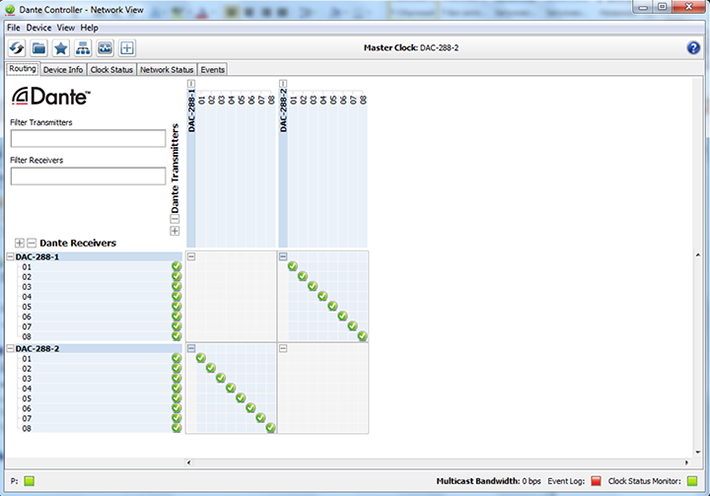Click the horizontal scrollbar right arrow

click(686, 462)
